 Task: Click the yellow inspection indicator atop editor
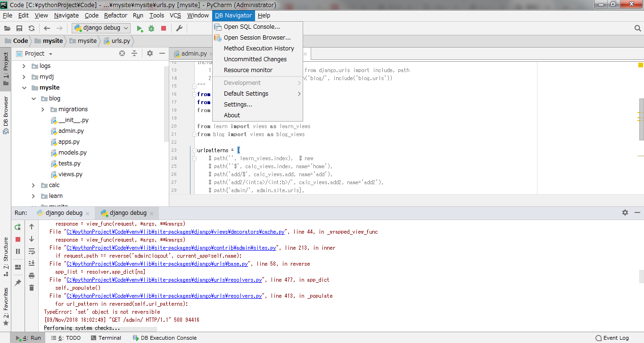[641, 65]
